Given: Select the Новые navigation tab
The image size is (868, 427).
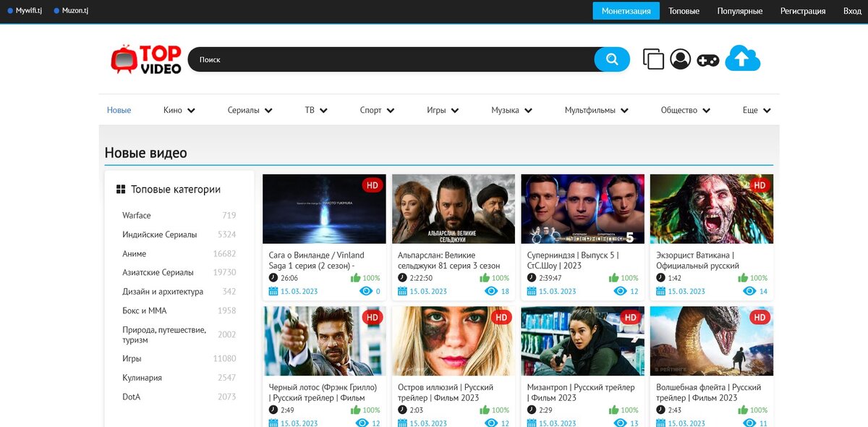Looking at the screenshot, I should 119,110.
